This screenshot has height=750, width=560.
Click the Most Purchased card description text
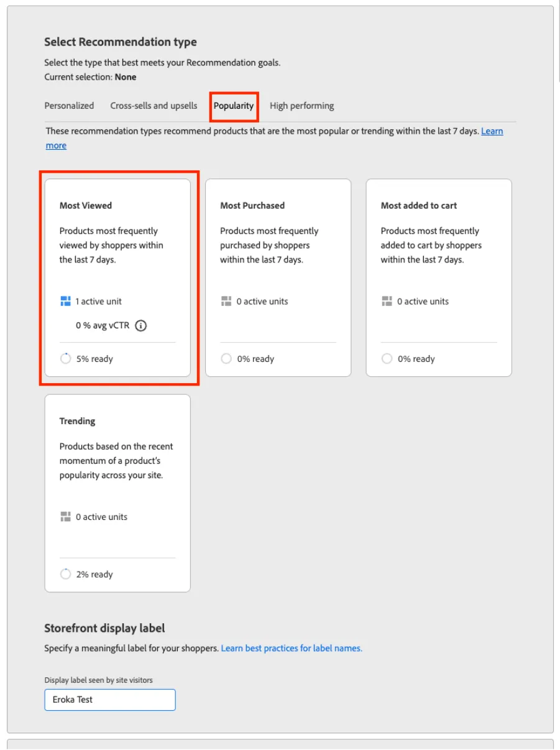tap(269, 246)
